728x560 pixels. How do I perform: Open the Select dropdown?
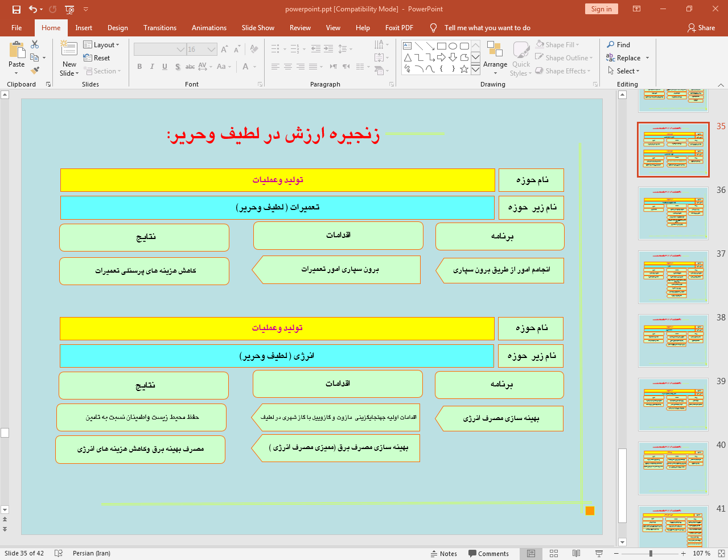click(x=624, y=71)
